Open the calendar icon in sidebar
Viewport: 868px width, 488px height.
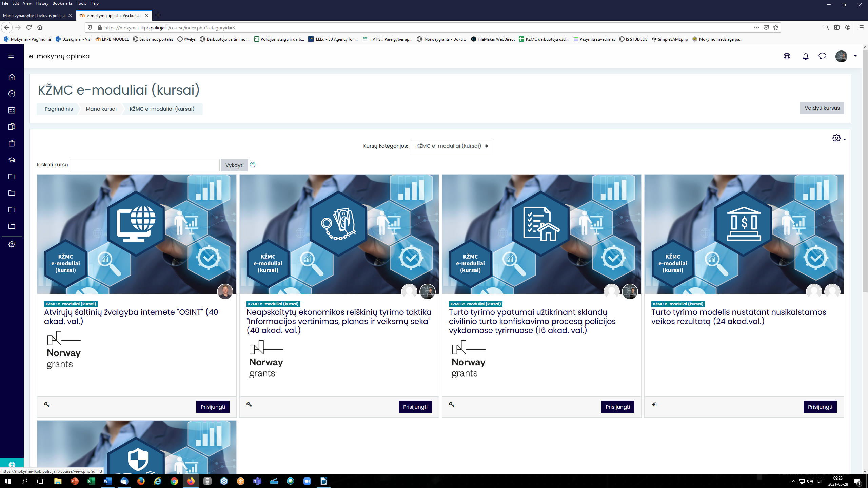tap(12, 110)
